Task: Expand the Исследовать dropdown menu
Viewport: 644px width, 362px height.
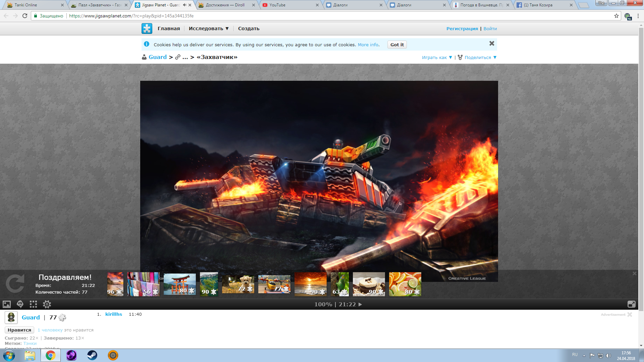Action: pos(209,28)
